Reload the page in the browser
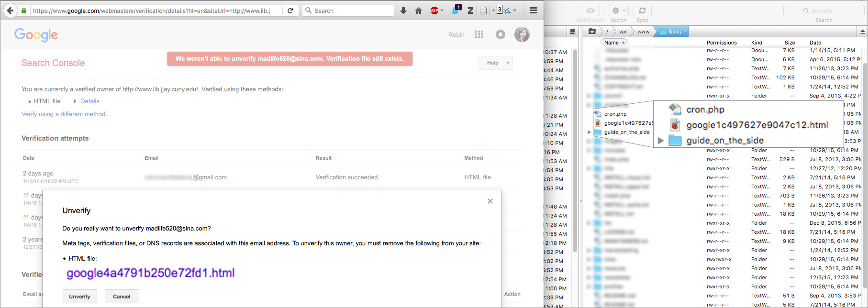The width and height of the screenshot is (868, 308). 290,11
